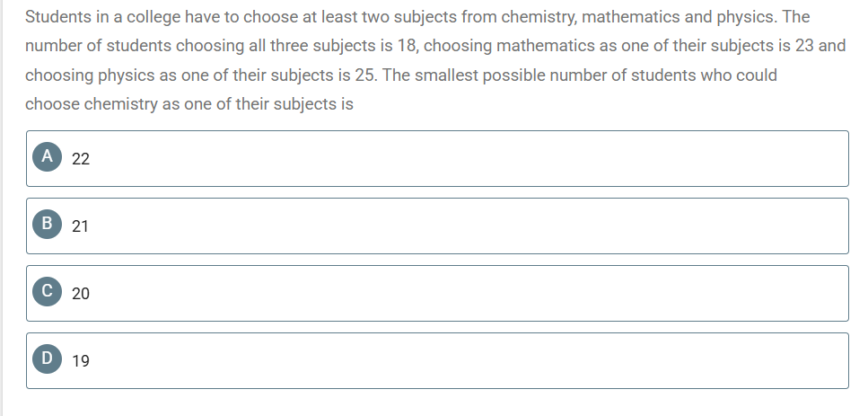Mark the answer box containing 19
Image resolution: width=868 pixels, height=416 pixels.
pyautogui.click(x=437, y=360)
